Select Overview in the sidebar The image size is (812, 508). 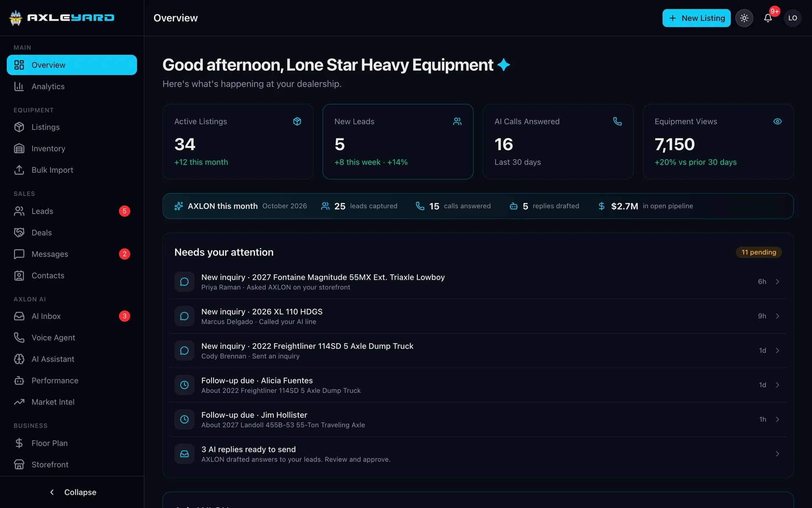tap(72, 65)
